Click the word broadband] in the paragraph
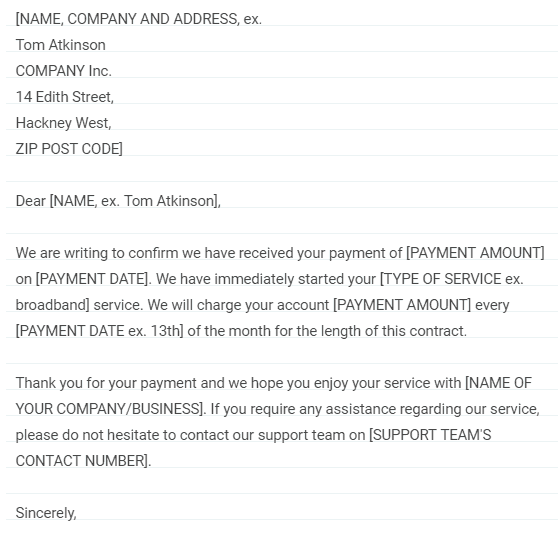 53,305
